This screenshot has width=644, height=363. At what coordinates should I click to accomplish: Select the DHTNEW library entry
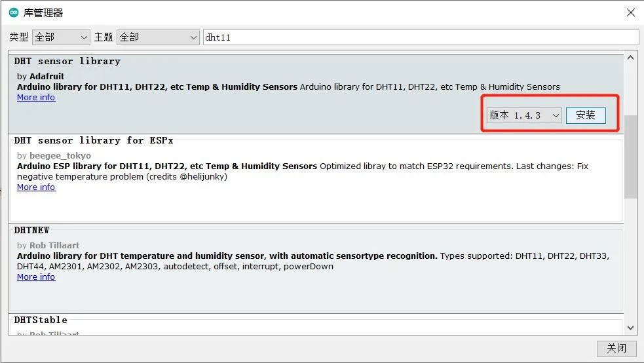[x=32, y=230]
